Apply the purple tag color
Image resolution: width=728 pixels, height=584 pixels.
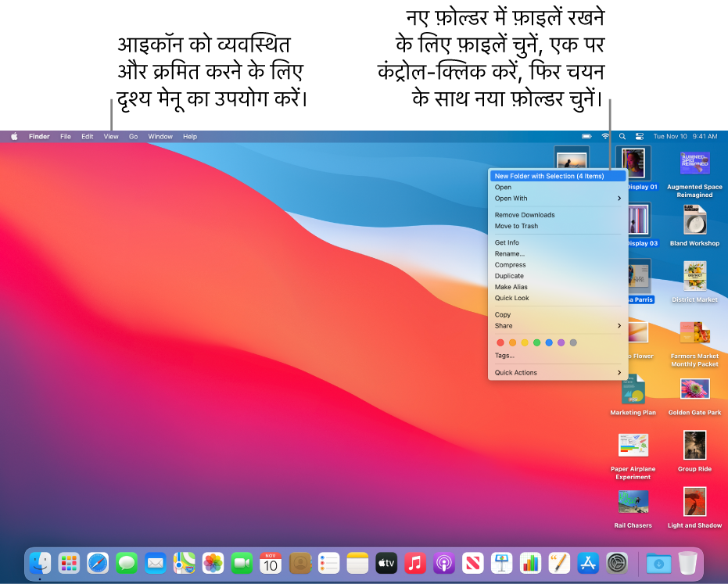[561, 342]
